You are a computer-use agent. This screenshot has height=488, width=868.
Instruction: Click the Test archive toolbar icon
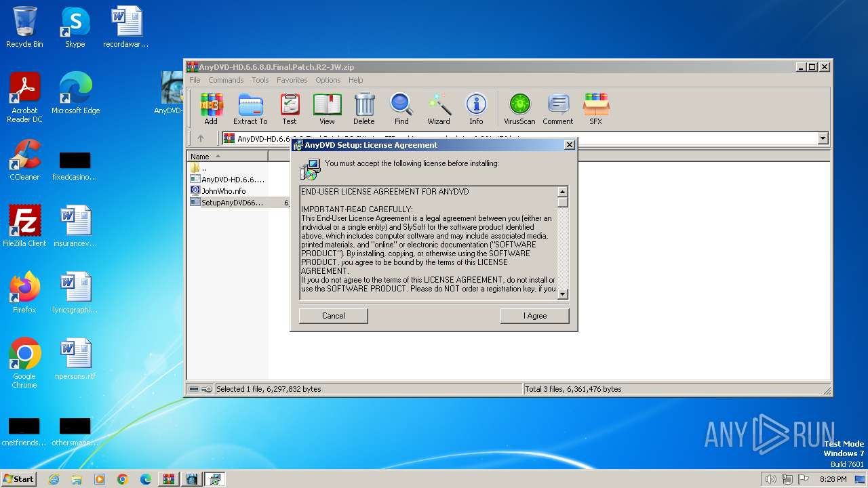coord(290,109)
